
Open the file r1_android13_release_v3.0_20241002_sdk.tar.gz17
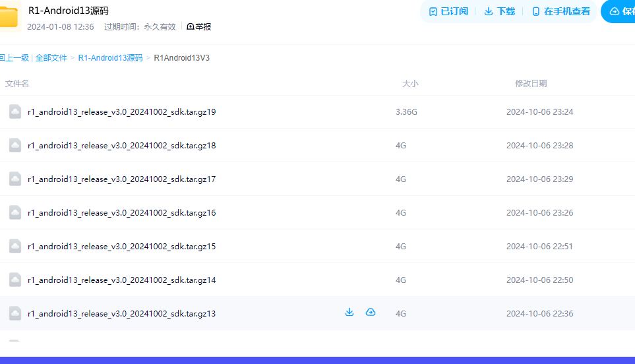pos(121,179)
